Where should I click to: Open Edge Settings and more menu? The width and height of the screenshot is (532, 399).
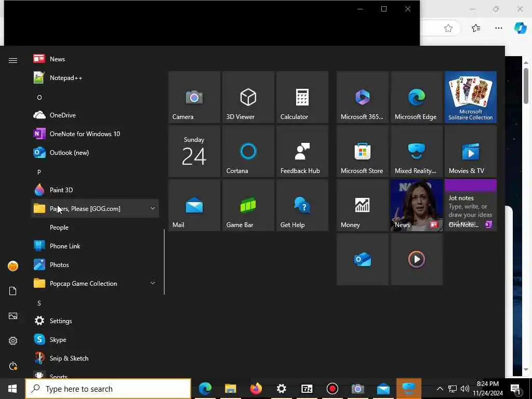click(498, 28)
